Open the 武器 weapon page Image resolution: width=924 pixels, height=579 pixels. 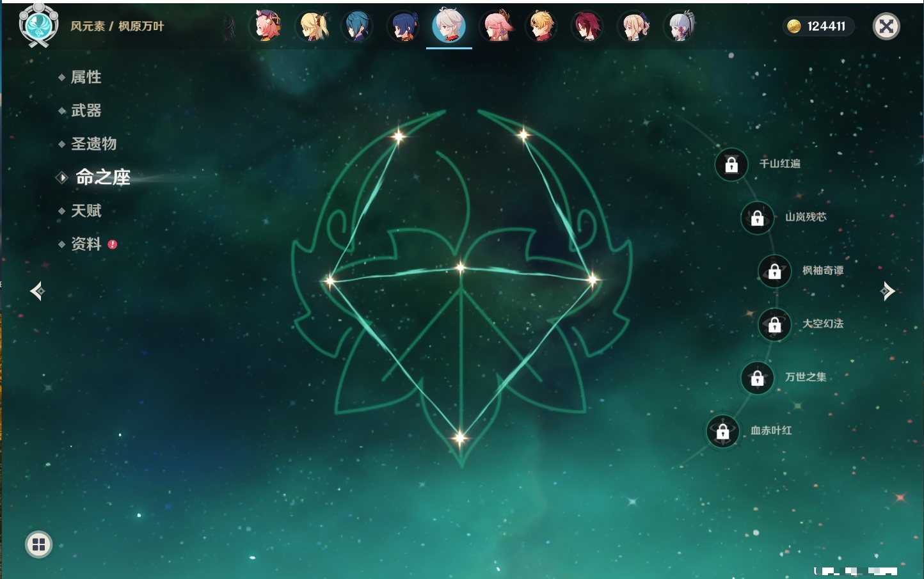[86, 111]
